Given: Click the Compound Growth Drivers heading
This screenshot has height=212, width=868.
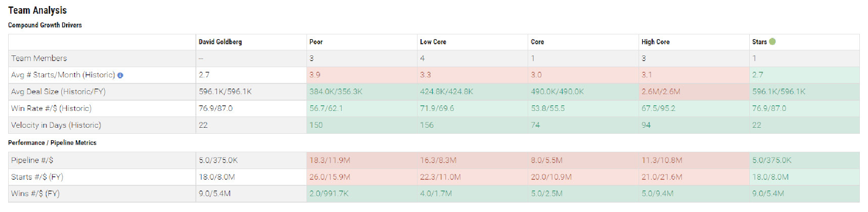Looking at the screenshot, I should [45, 25].
